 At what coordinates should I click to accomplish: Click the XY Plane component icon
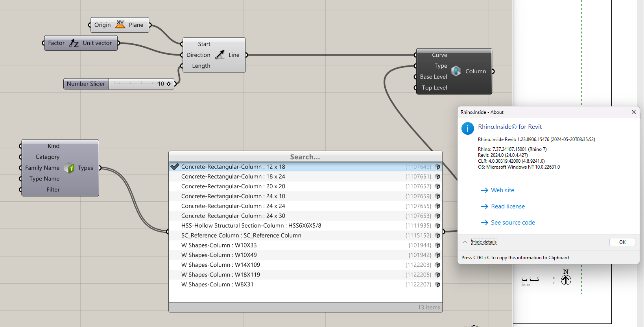[x=120, y=24]
